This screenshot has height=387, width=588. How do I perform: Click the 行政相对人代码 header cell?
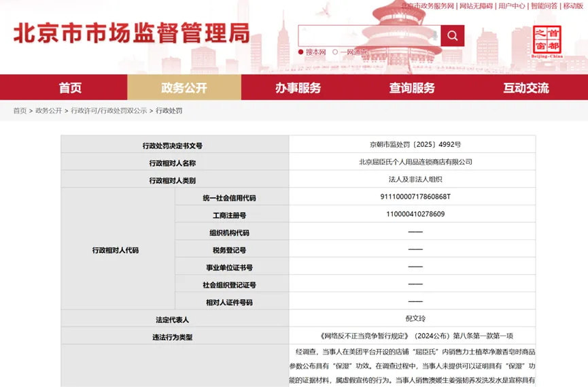[118, 248]
